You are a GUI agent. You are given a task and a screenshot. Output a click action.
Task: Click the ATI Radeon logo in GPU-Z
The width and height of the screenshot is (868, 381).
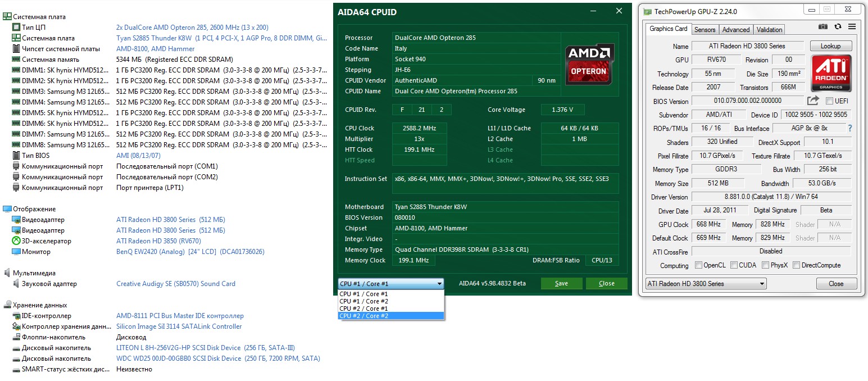[831, 73]
